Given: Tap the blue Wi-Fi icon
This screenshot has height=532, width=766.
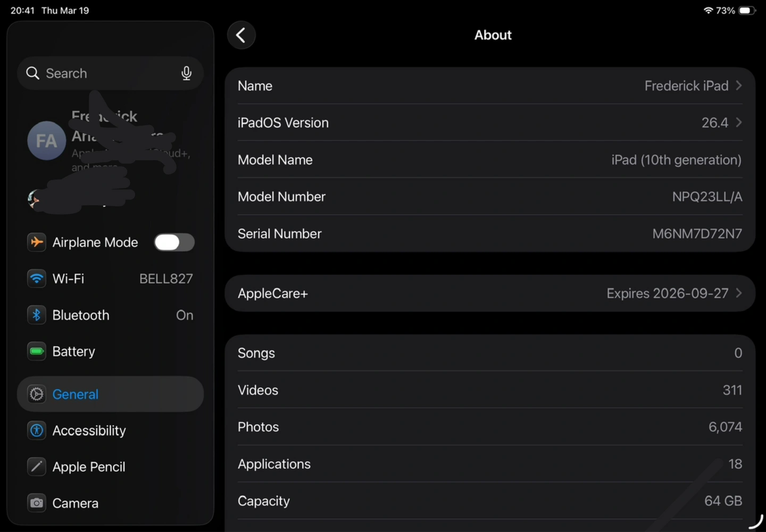Looking at the screenshot, I should pyautogui.click(x=37, y=278).
